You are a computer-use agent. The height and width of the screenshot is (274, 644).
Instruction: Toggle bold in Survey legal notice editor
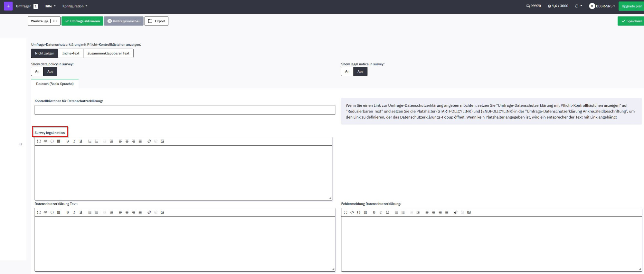pos(68,141)
